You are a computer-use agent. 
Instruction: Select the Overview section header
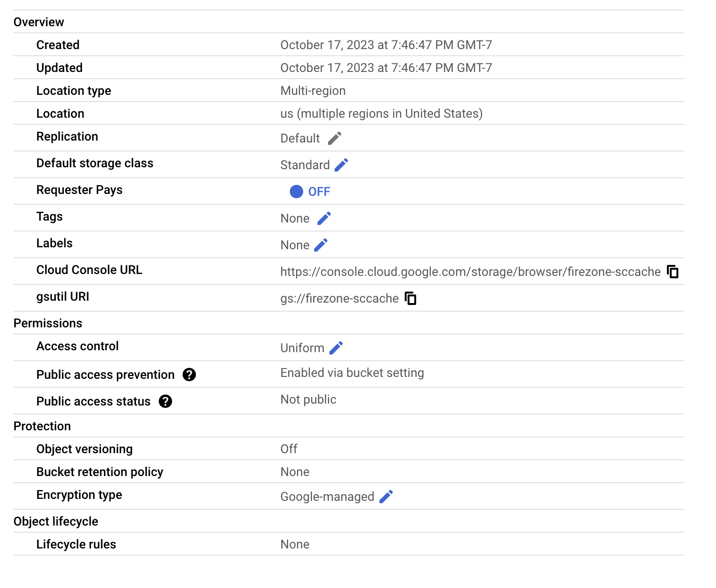pyautogui.click(x=39, y=21)
